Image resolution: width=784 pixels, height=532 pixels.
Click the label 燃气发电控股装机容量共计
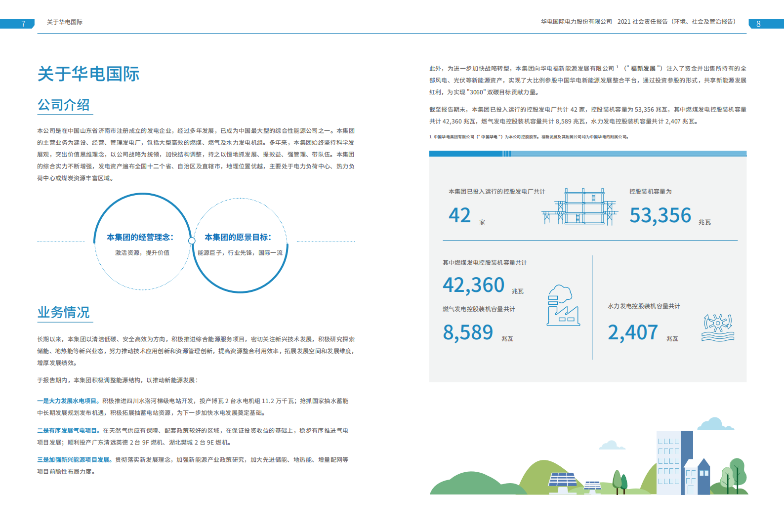[479, 309]
